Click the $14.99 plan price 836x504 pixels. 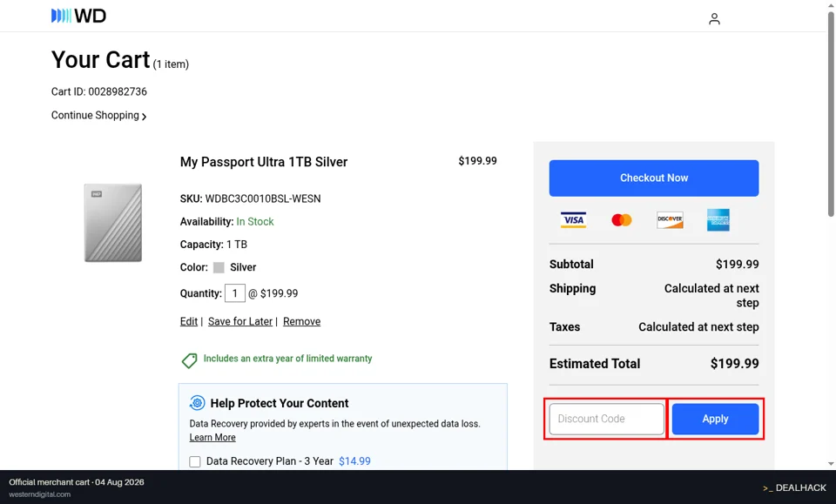(x=354, y=461)
